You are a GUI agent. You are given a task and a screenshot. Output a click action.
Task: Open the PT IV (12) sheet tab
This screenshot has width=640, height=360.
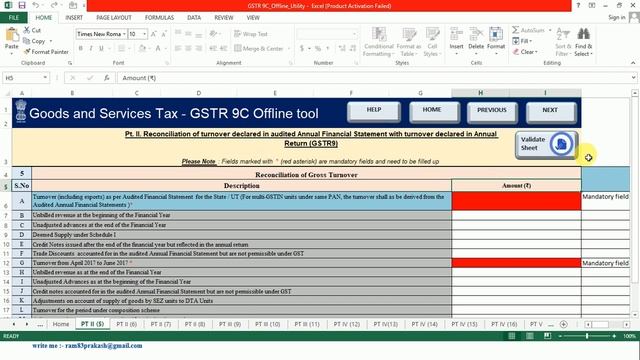[347, 324]
